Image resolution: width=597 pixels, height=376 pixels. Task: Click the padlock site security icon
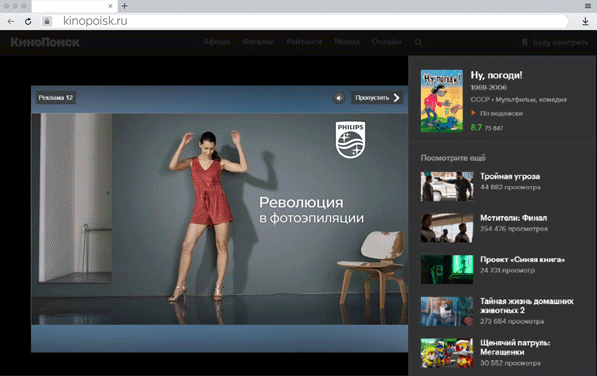(x=47, y=21)
